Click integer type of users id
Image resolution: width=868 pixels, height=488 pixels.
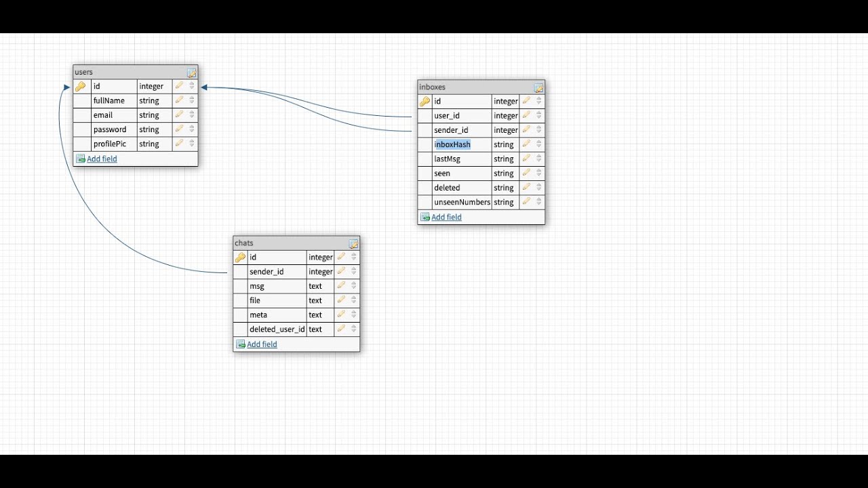[x=151, y=86]
